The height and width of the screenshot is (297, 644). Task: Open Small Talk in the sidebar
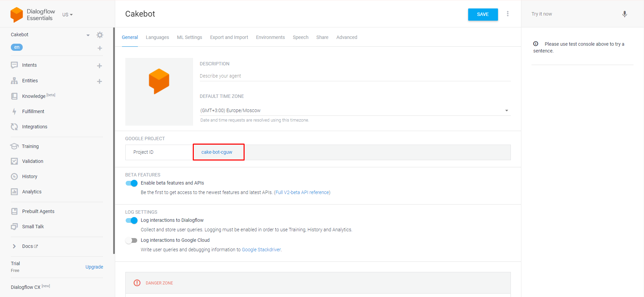(33, 227)
